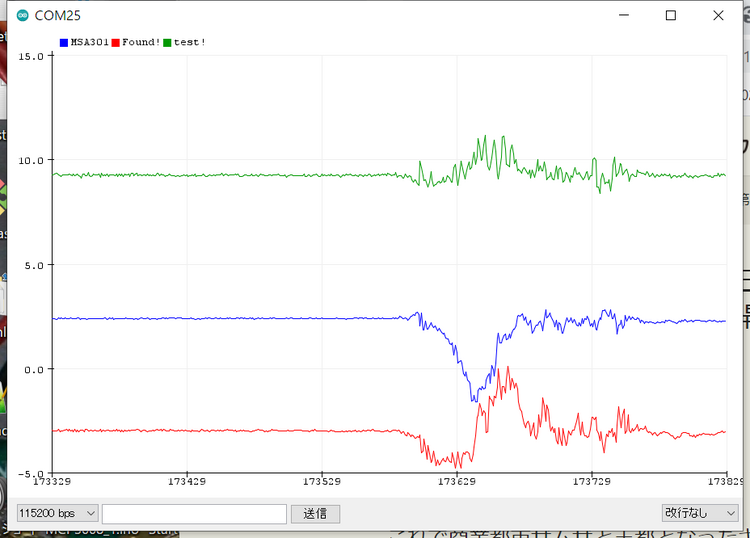Click the red Found! legend swatch

pyautogui.click(x=116, y=42)
